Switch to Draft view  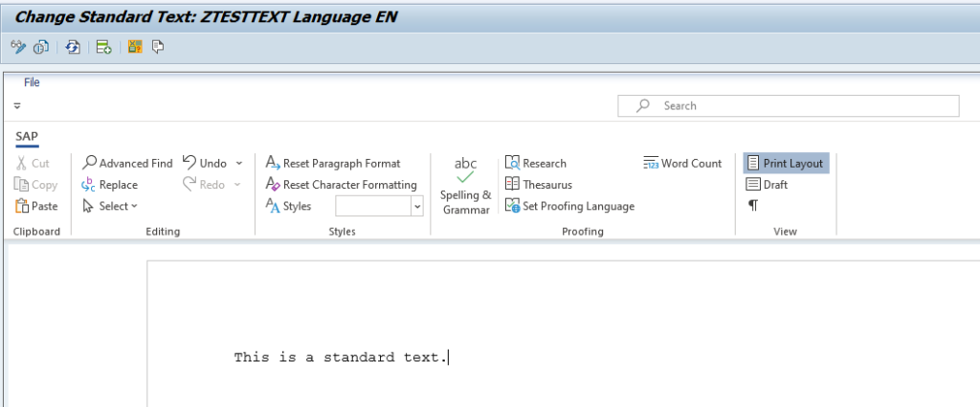pos(767,185)
